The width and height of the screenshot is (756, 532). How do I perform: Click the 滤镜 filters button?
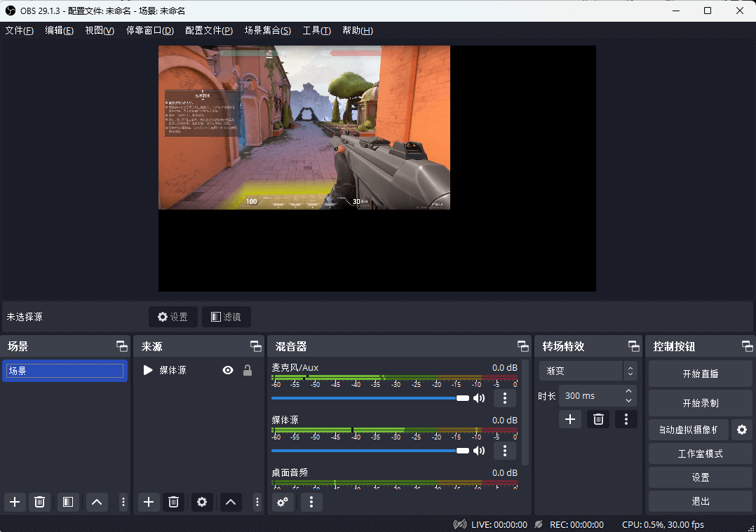coord(226,317)
